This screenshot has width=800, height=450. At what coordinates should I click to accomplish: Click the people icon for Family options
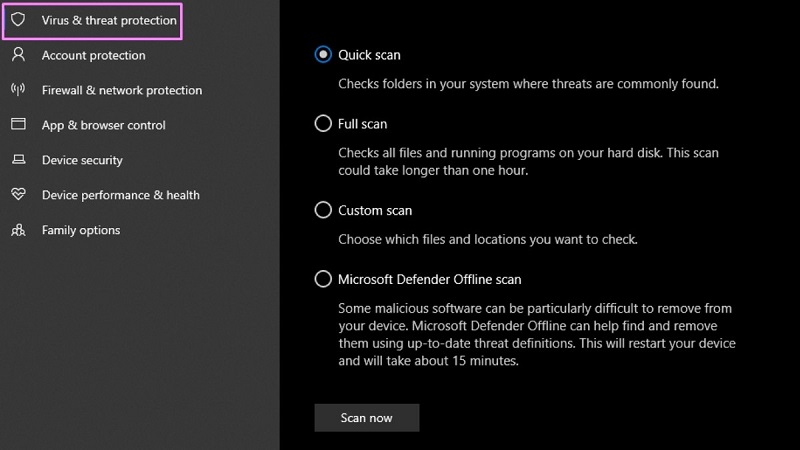(x=18, y=230)
